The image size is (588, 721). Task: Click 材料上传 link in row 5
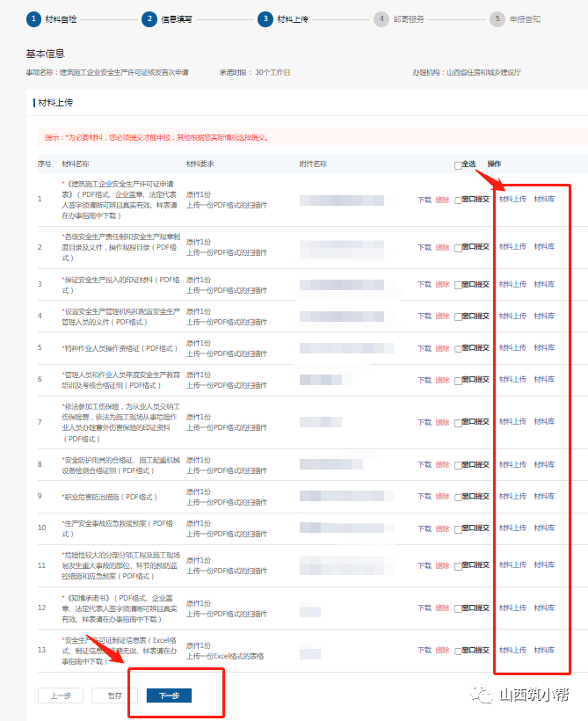point(512,347)
